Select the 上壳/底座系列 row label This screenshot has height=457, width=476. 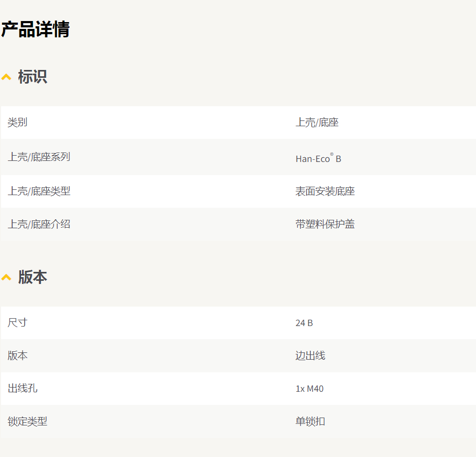(39, 157)
